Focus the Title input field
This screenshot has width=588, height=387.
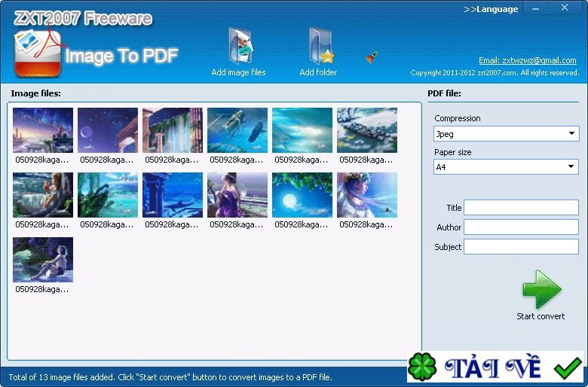pyautogui.click(x=521, y=208)
